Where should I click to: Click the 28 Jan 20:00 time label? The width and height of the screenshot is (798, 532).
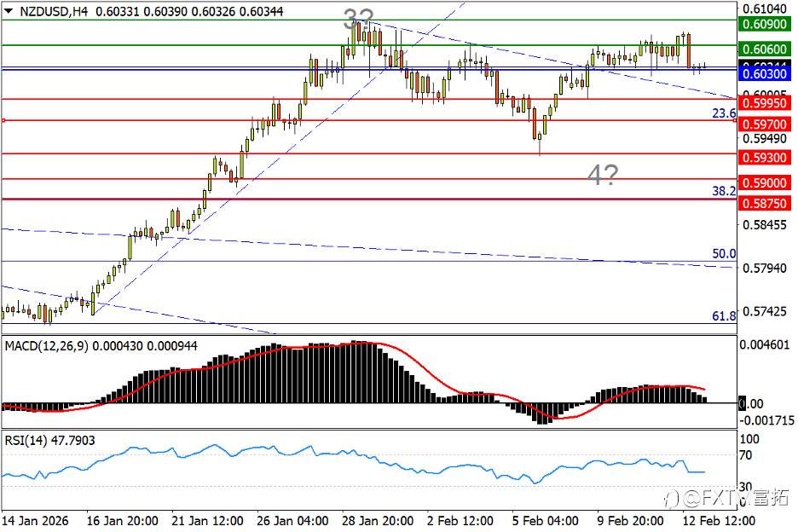pyautogui.click(x=378, y=521)
